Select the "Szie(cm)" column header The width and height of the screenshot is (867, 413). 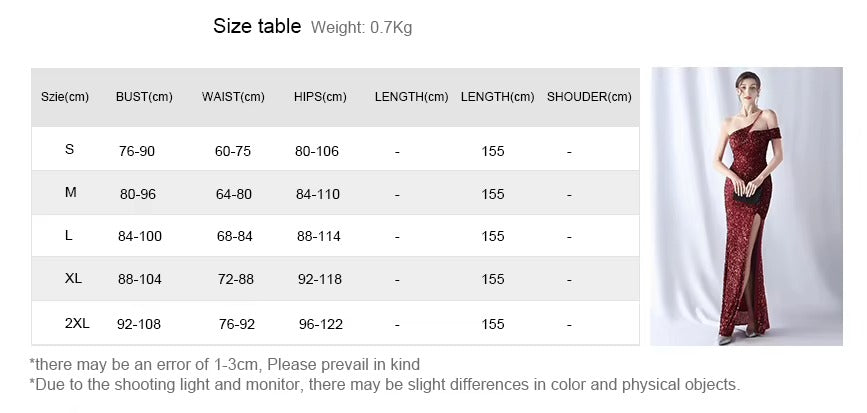65,97
